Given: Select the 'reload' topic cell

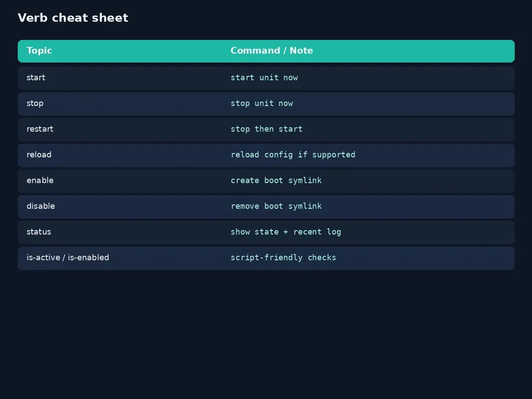Looking at the screenshot, I should (39, 155).
